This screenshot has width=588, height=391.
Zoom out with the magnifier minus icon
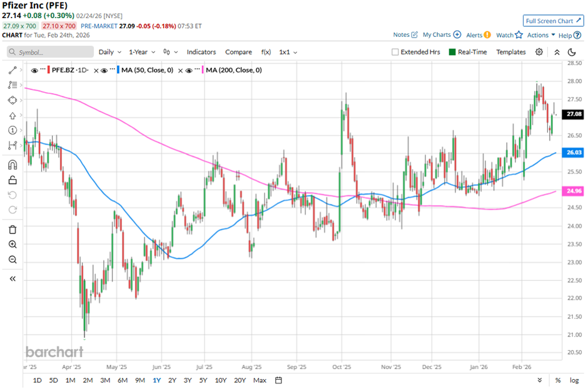point(13,260)
